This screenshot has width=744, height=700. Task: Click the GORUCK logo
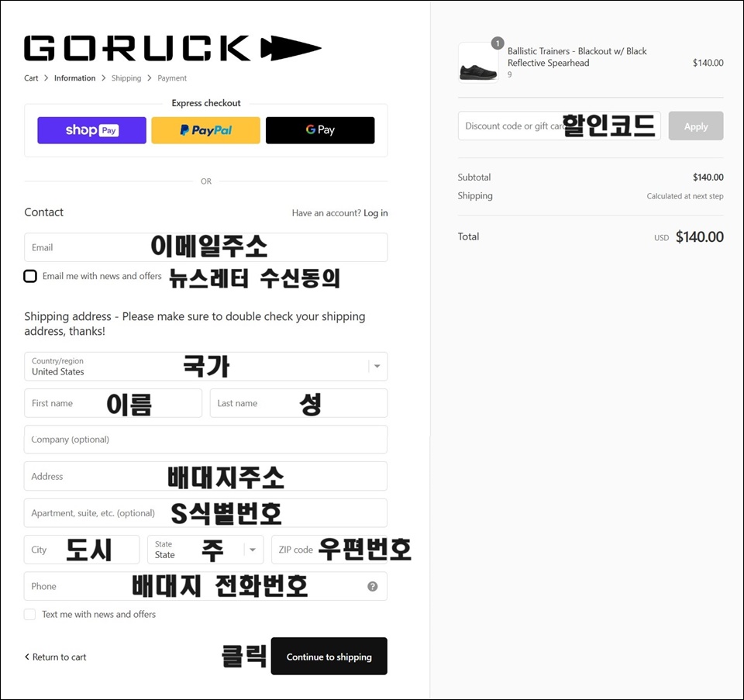click(x=173, y=48)
